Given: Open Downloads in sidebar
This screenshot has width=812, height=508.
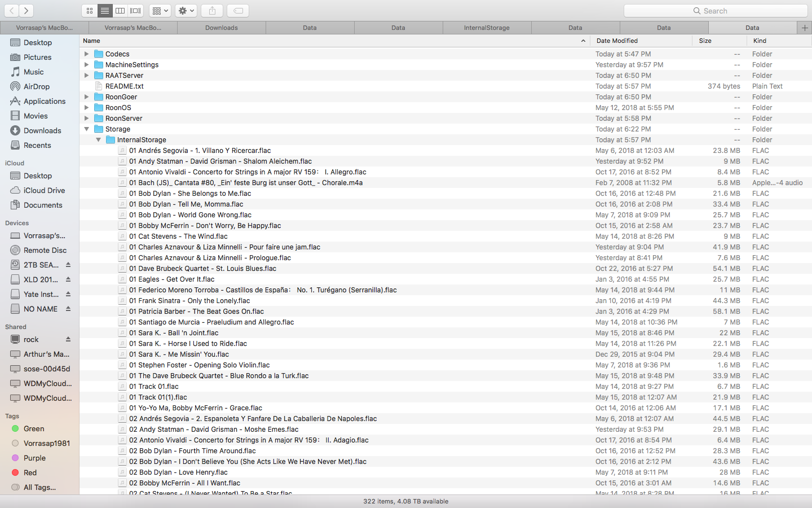Looking at the screenshot, I should click(x=42, y=130).
